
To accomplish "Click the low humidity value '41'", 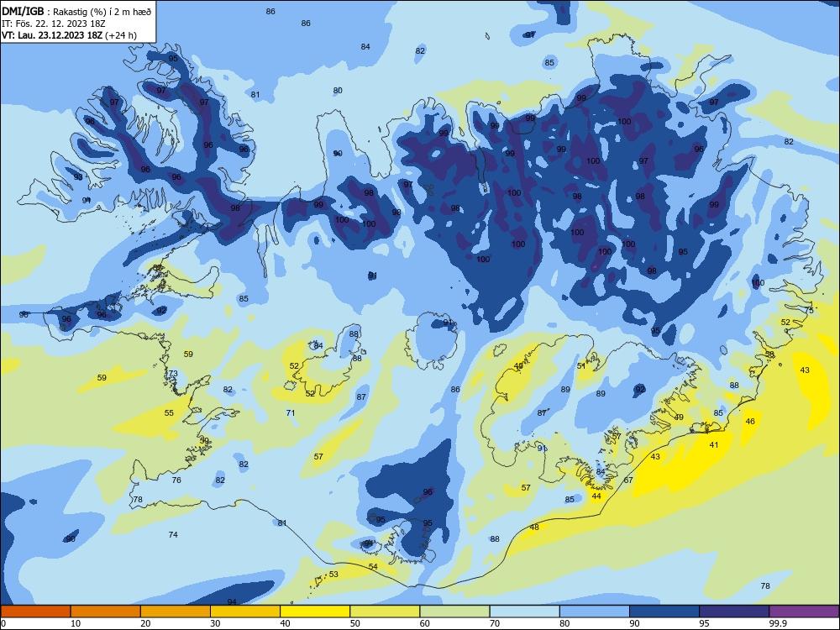I will pos(713,444).
